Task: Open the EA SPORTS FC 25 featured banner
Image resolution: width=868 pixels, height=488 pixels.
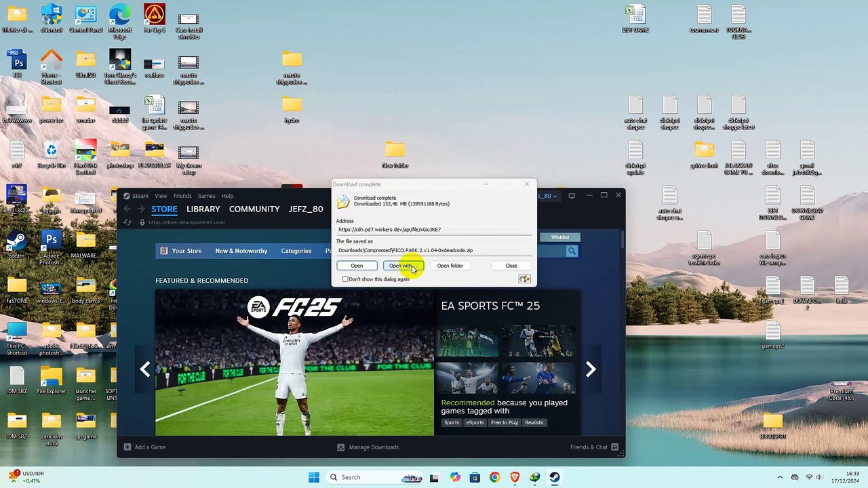Action: pos(294,363)
